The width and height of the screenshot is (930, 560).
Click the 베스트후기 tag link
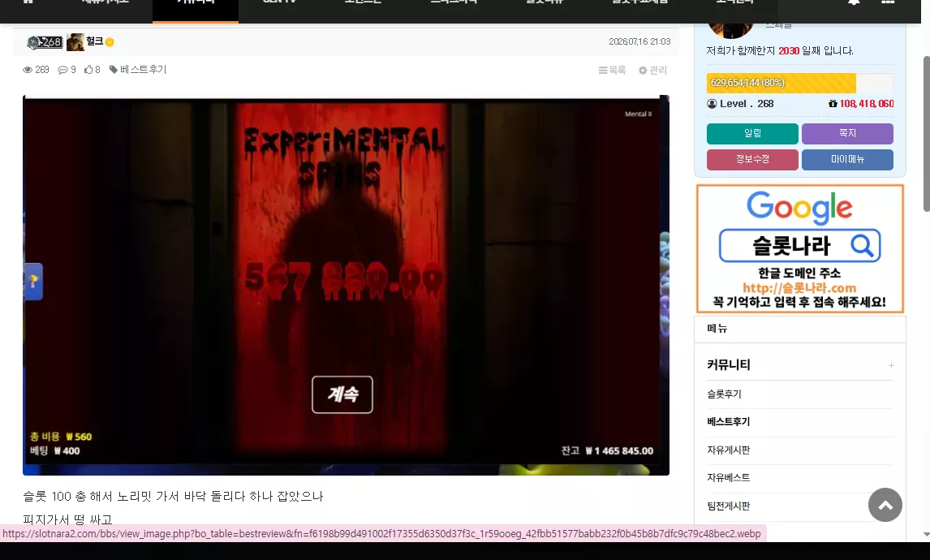point(143,70)
